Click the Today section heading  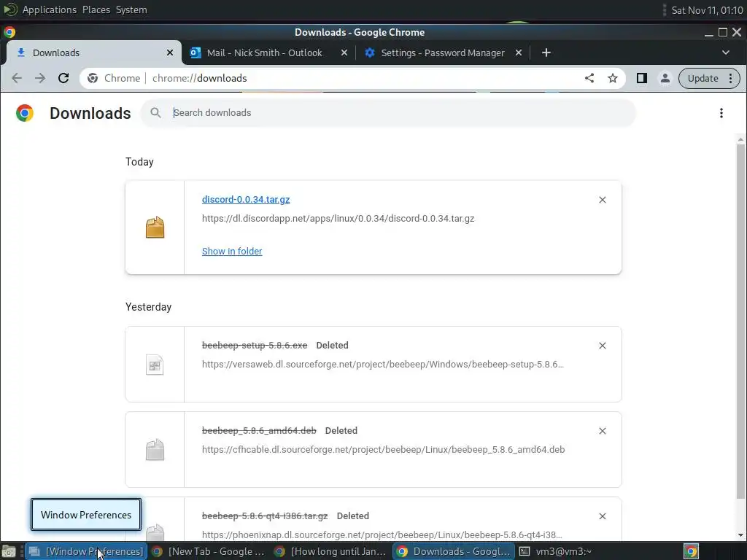[x=139, y=162]
